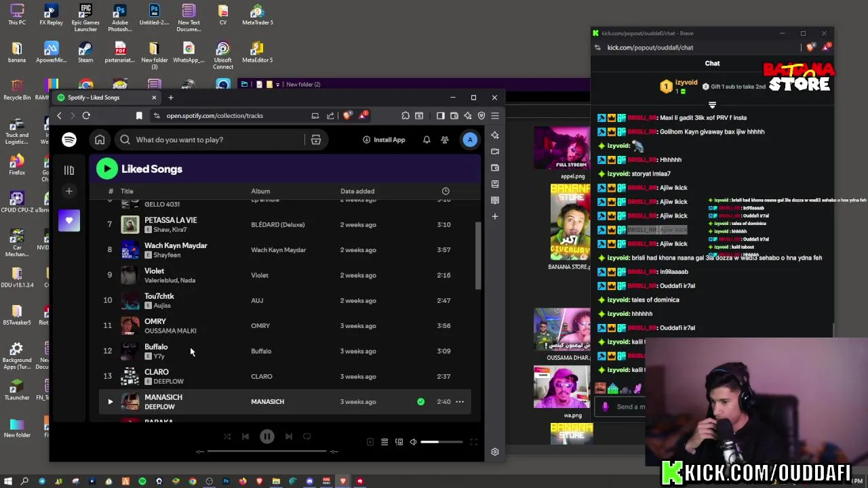
Task: Open the Brave Wallet icon in toolbar
Action: point(454,116)
